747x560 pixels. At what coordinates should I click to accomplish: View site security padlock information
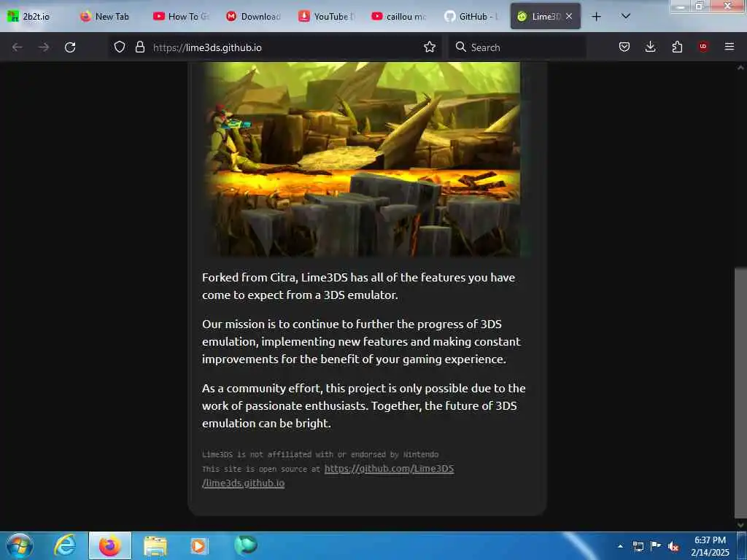pyautogui.click(x=139, y=47)
